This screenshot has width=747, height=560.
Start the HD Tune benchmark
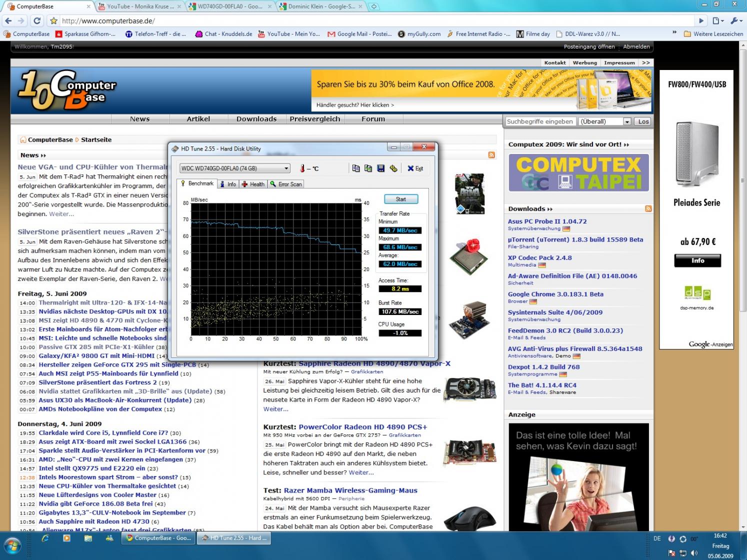(x=401, y=199)
